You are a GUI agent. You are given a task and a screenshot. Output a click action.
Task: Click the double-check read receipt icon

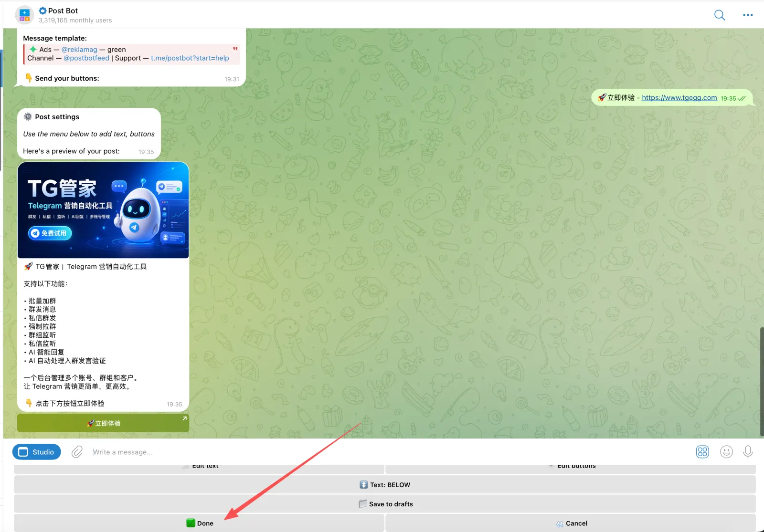click(742, 98)
